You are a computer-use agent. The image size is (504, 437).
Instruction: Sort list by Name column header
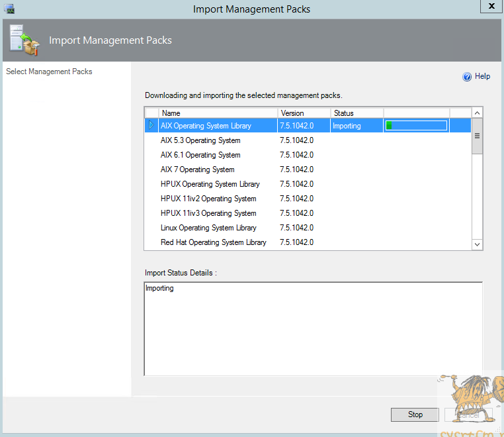(218, 113)
